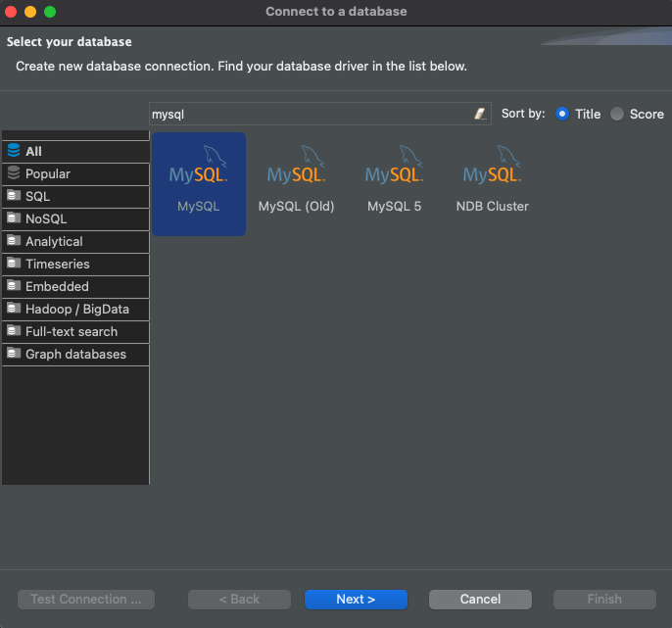
Task: Show the Popular databases category
Action: tap(47, 174)
